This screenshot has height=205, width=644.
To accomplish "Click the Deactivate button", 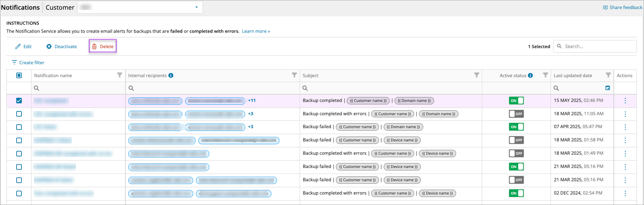I will [62, 46].
